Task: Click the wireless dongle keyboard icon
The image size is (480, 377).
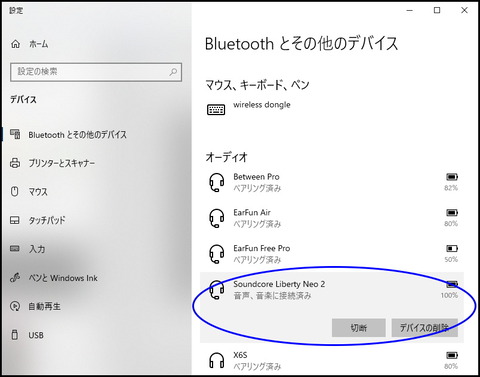Action: (x=216, y=109)
